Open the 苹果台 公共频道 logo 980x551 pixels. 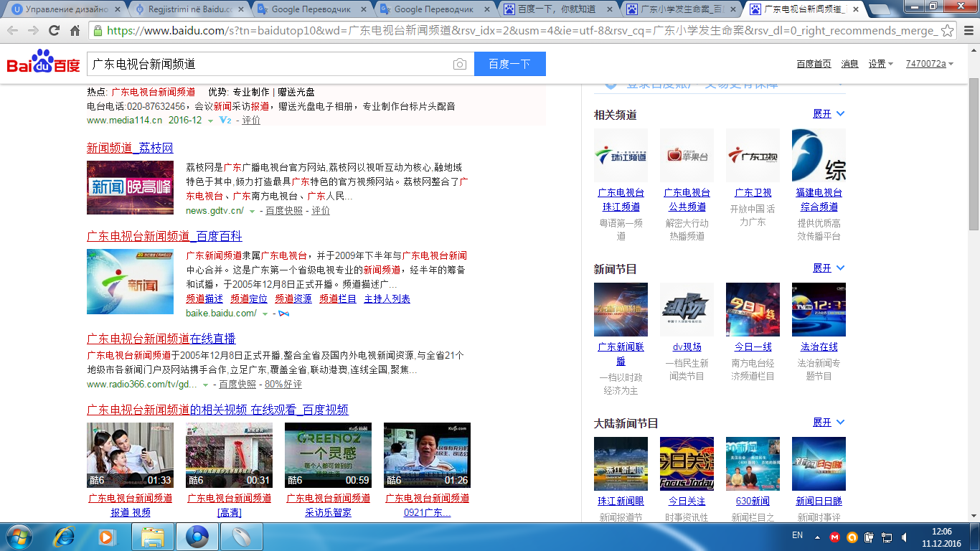687,155
